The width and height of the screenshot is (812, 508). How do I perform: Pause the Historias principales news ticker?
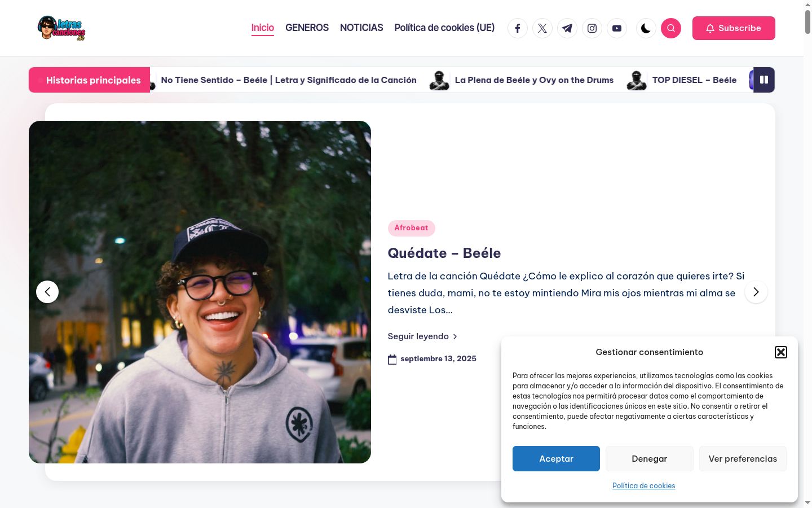click(764, 80)
